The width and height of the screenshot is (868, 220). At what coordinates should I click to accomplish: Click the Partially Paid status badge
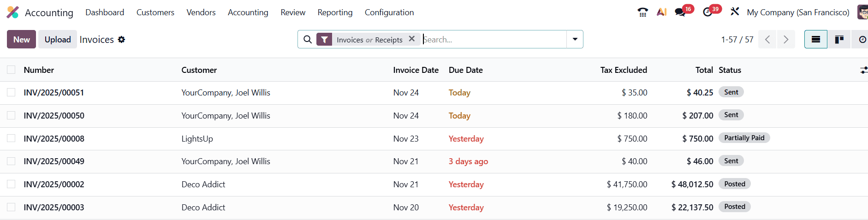[x=744, y=138]
